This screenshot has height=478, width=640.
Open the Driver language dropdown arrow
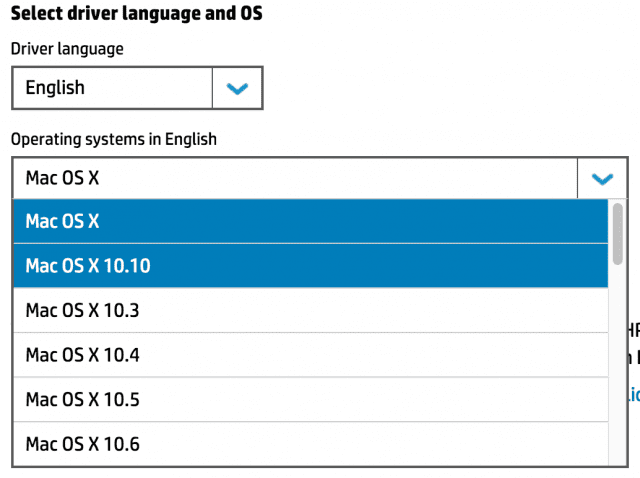(237, 88)
